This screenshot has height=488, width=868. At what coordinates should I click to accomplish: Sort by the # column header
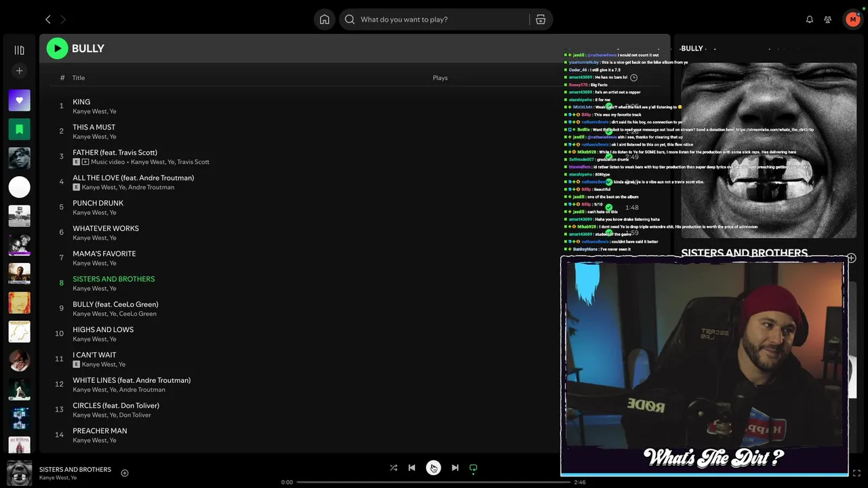(x=62, y=78)
